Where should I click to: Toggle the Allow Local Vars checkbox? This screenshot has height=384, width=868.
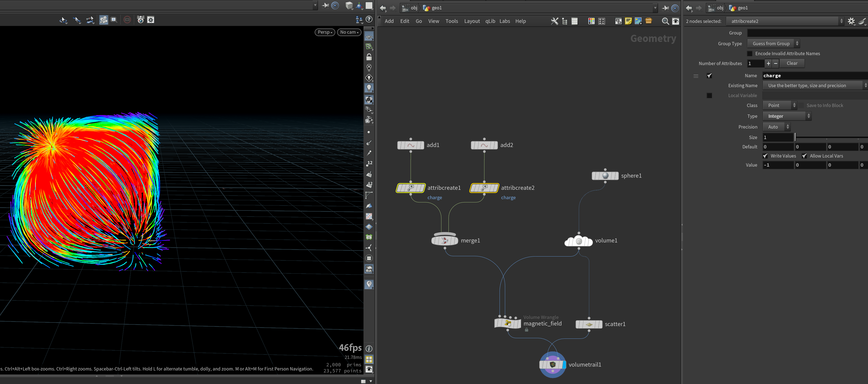(x=804, y=156)
